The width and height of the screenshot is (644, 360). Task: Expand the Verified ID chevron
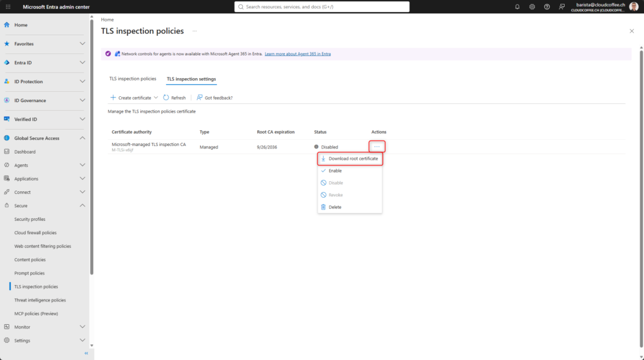[82, 119]
